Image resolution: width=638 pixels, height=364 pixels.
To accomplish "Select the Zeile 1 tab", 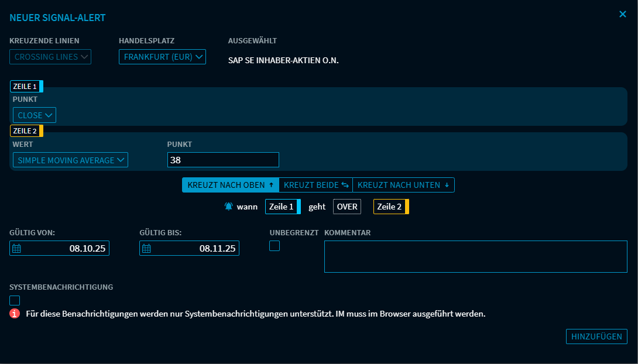I will 26,85.
